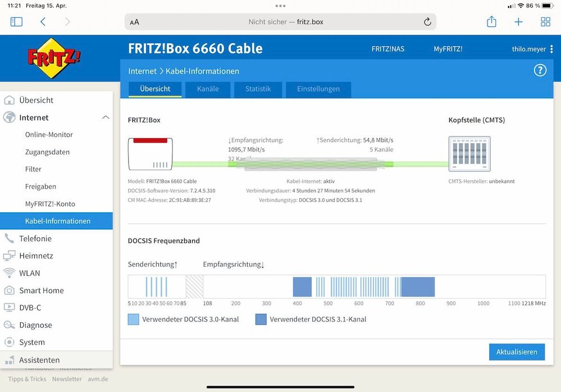Open the user menu three dots

point(551,49)
